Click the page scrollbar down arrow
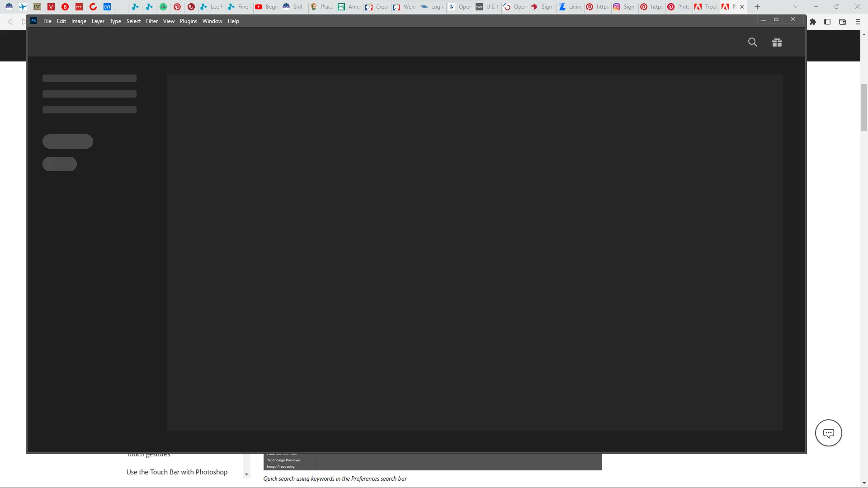868x488 pixels. coord(864,483)
